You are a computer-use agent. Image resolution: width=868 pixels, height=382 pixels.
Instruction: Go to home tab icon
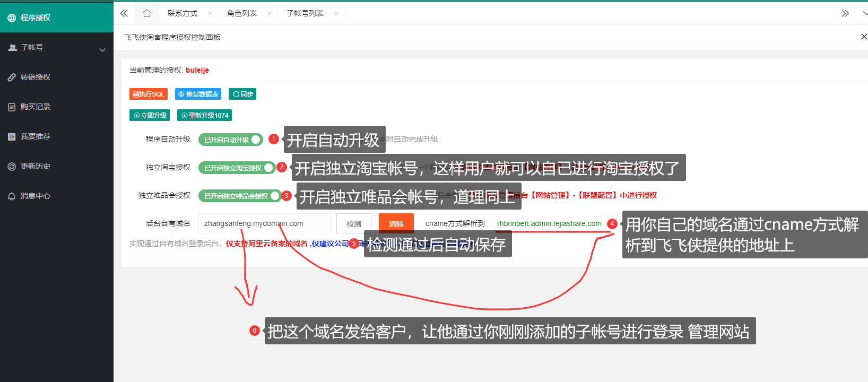click(147, 13)
